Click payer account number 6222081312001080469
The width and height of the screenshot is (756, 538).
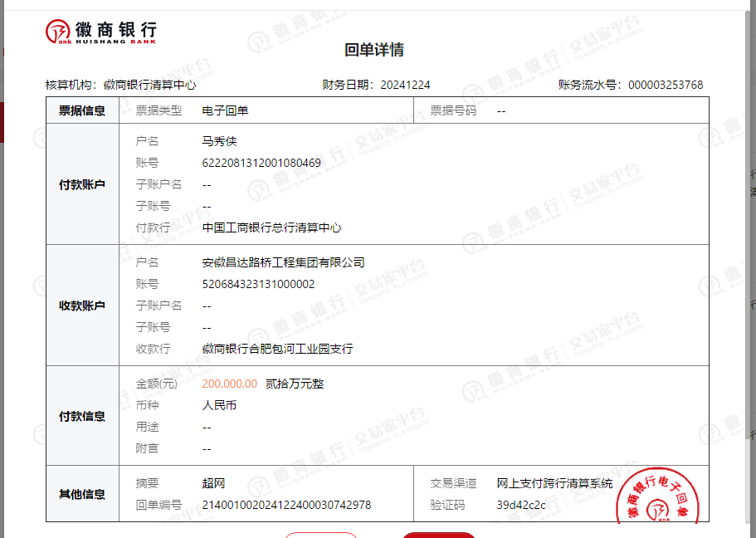pos(261,163)
